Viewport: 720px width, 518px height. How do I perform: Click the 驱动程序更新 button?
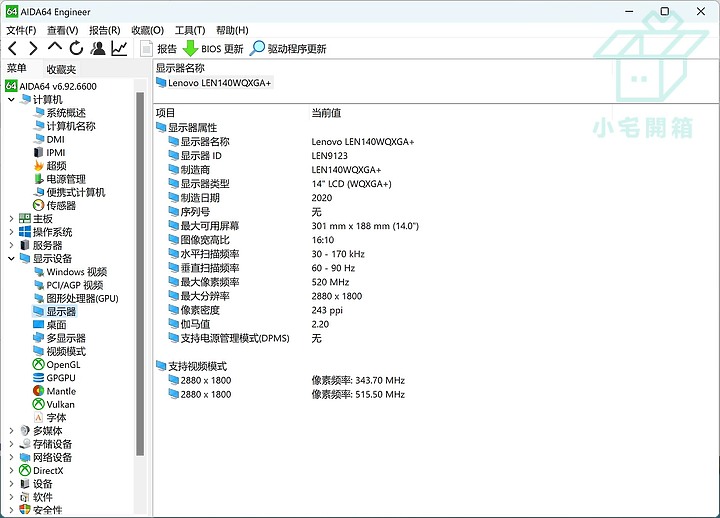pyautogui.click(x=288, y=49)
